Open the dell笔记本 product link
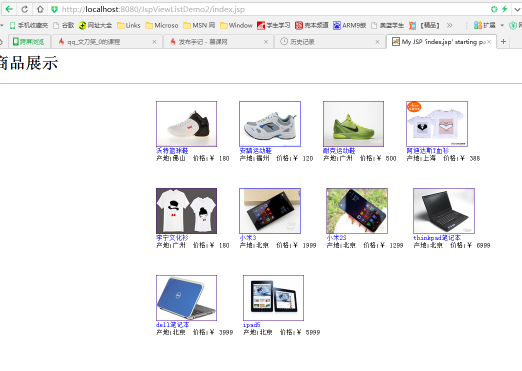Image resolution: width=522 pixels, height=371 pixels. click(x=172, y=325)
